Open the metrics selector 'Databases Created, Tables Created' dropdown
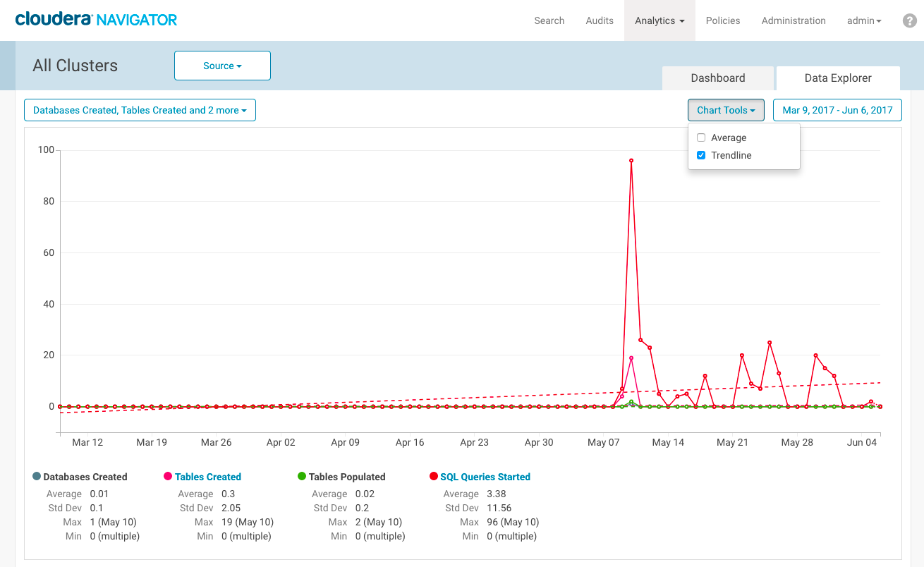924x567 pixels. 140,110
